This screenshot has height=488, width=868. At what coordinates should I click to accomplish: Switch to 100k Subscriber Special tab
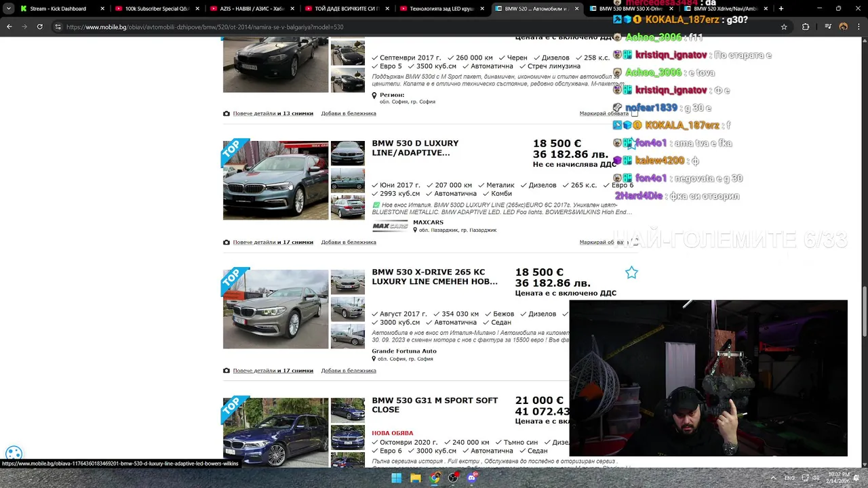(x=157, y=8)
